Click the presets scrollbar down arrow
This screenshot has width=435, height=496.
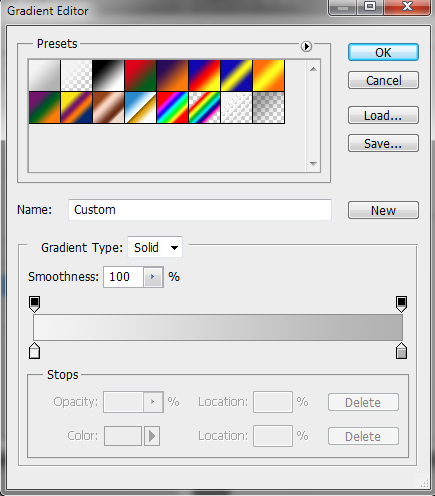click(313, 164)
